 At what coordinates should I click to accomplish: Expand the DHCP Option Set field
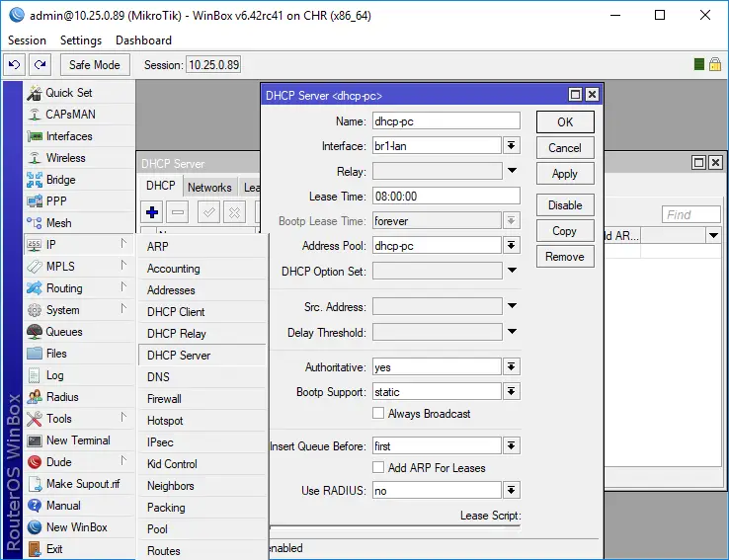click(x=512, y=270)
